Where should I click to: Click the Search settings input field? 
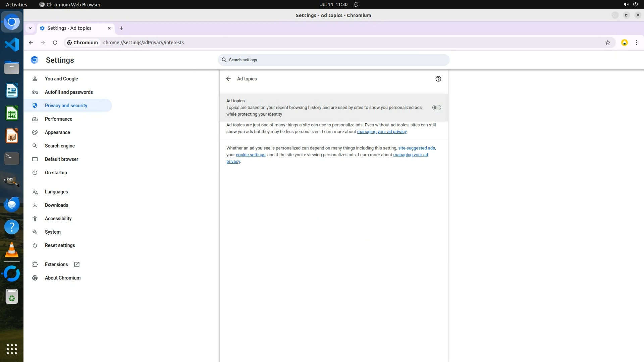point(333,60)
